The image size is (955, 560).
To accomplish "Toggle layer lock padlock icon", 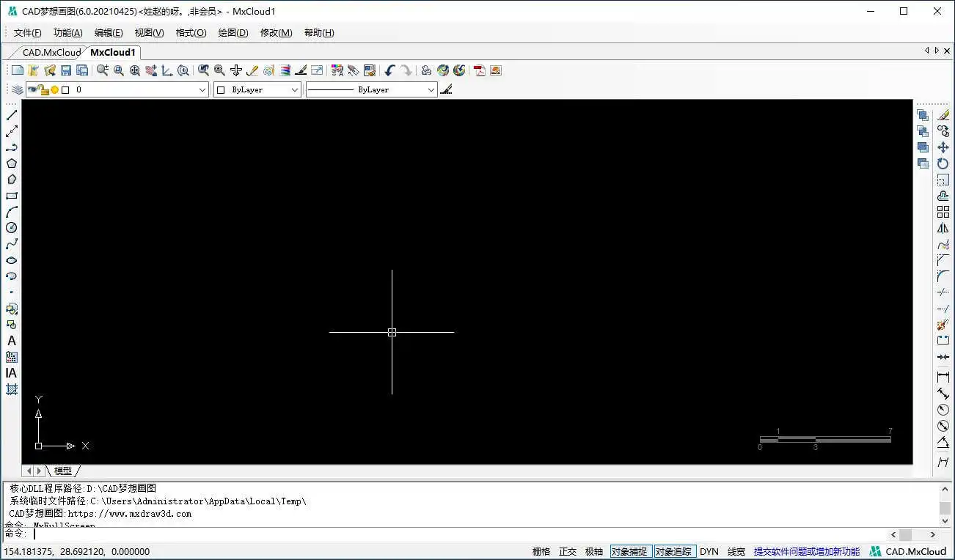I will click(x=43, y=89).
